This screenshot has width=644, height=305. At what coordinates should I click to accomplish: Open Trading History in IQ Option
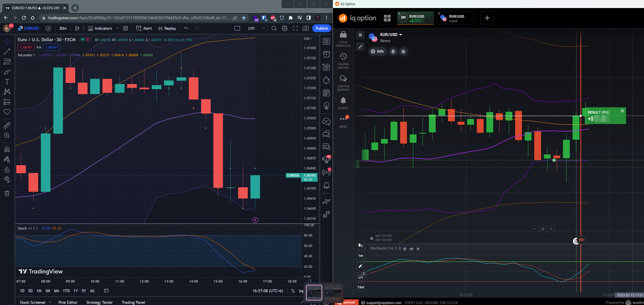(343, 61)
